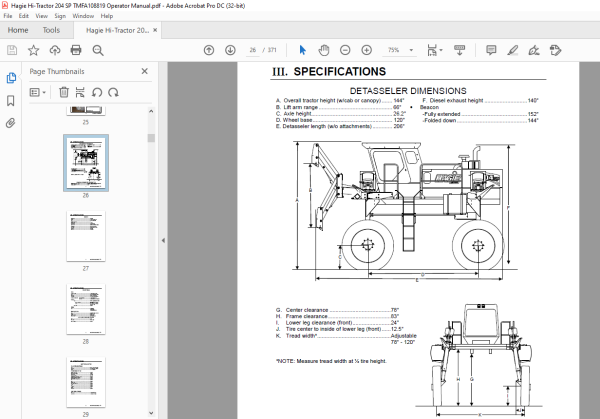Zoom in with the plus button

coord(367,50)
